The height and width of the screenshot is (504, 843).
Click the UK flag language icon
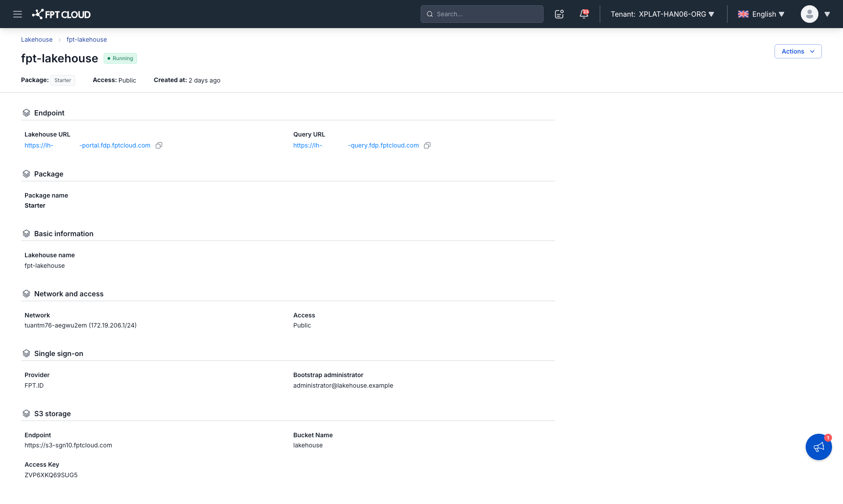[743, 14]
